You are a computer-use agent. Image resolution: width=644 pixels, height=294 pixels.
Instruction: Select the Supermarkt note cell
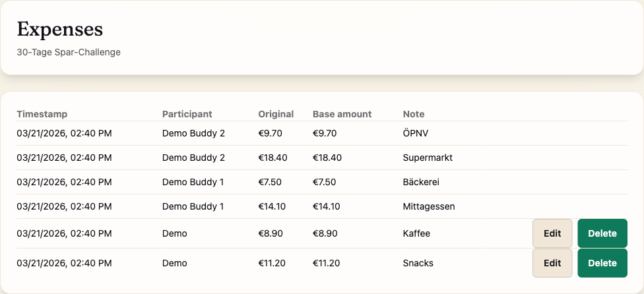tap(428, 158)
